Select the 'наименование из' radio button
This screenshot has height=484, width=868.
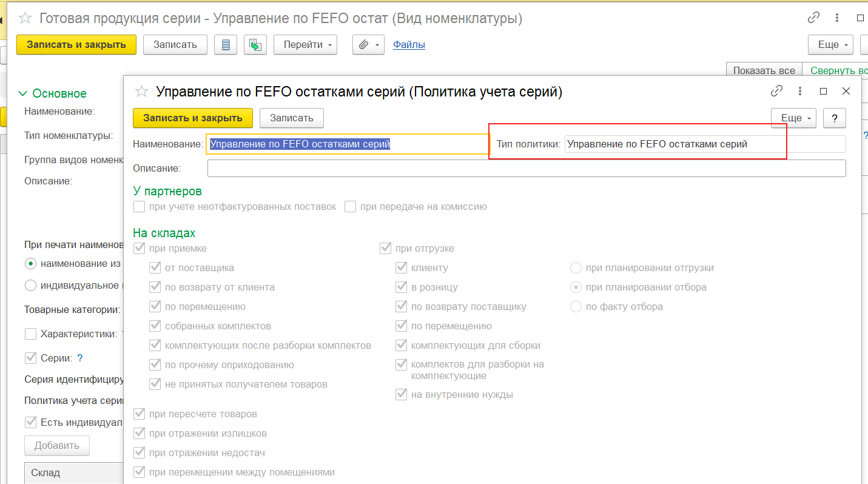[30, 264]
